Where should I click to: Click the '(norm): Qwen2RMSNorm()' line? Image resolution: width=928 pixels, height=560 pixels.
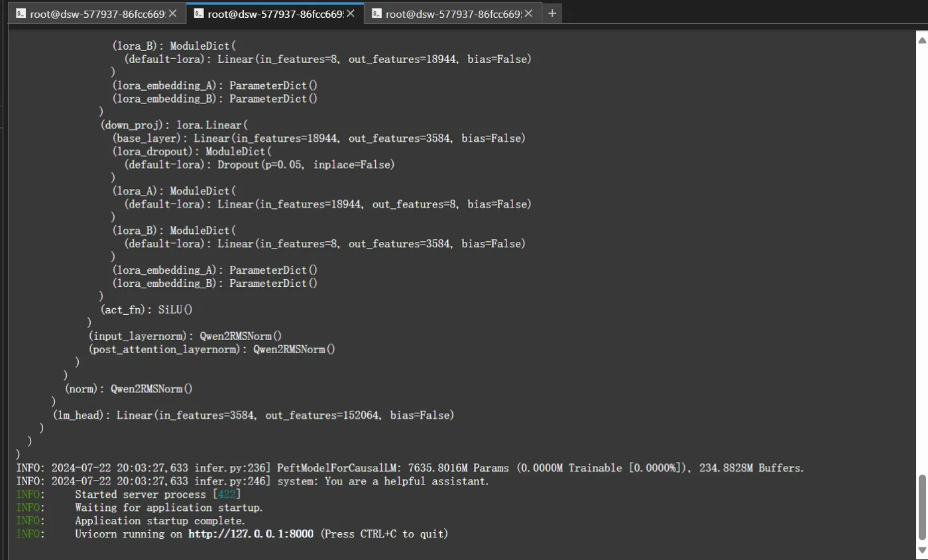(x=129, y=389)
